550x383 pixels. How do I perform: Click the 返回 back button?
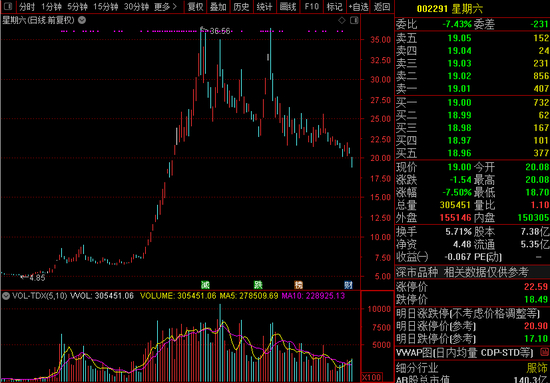click(x=382, y=6)
